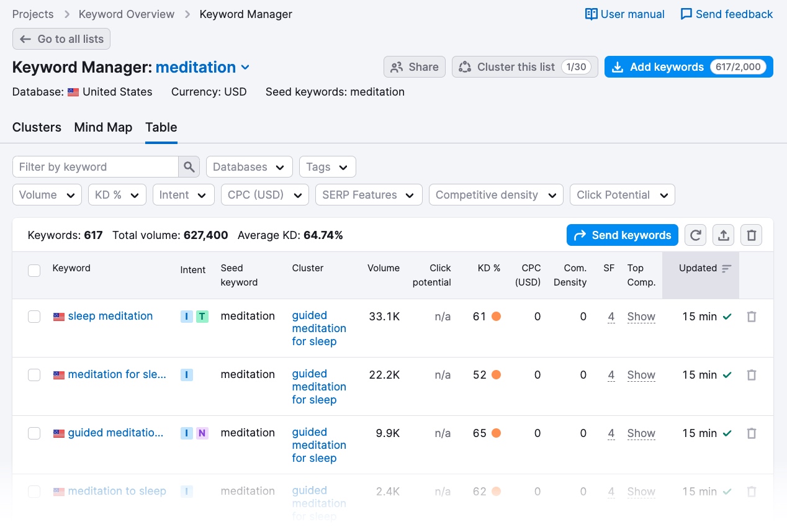The height and width of the screenshot is (532, 787).
Task: Click the Filter by keyword input field
Action: click(96, 167)
